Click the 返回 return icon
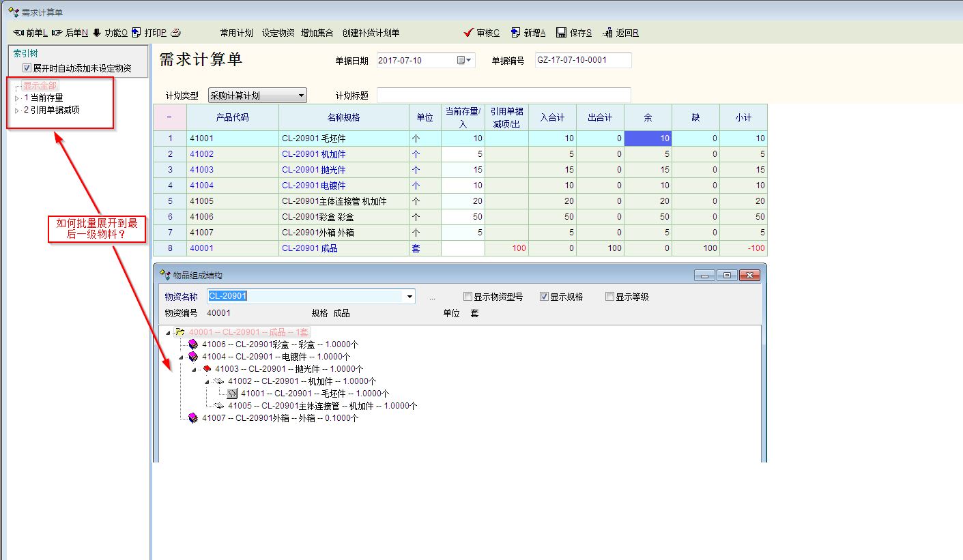The width and height of the screenshot is (963, 560). pos(607,33)
